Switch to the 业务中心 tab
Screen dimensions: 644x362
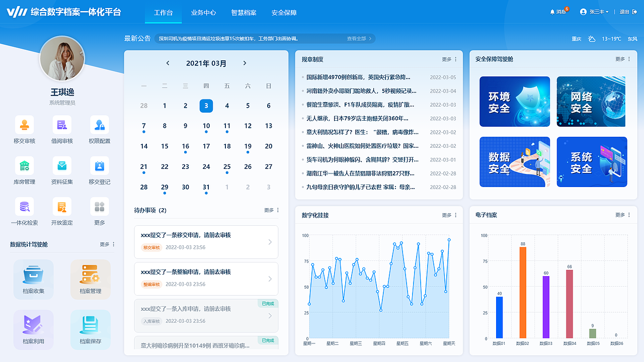click(203, 13)
